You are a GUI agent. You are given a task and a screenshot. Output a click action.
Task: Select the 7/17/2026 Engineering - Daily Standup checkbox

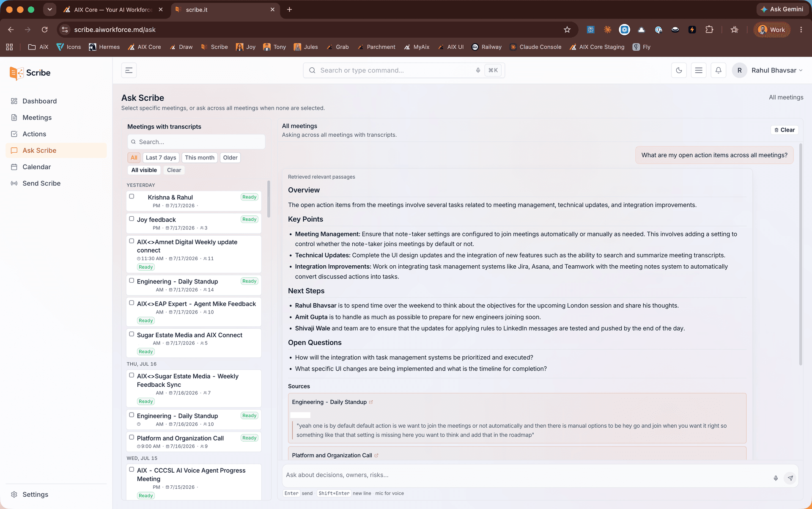click(132, 281)
